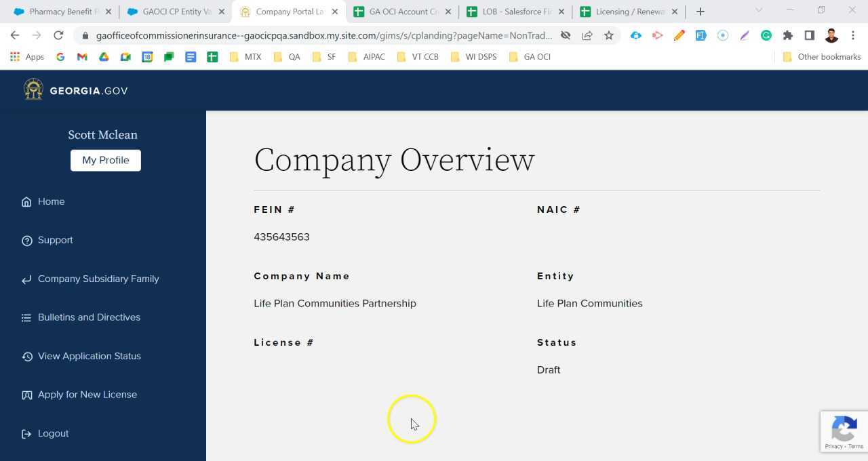This screenshot has height=461, width=868.
Task: Click the My Profile button
Action: click(x=105, y=160)
